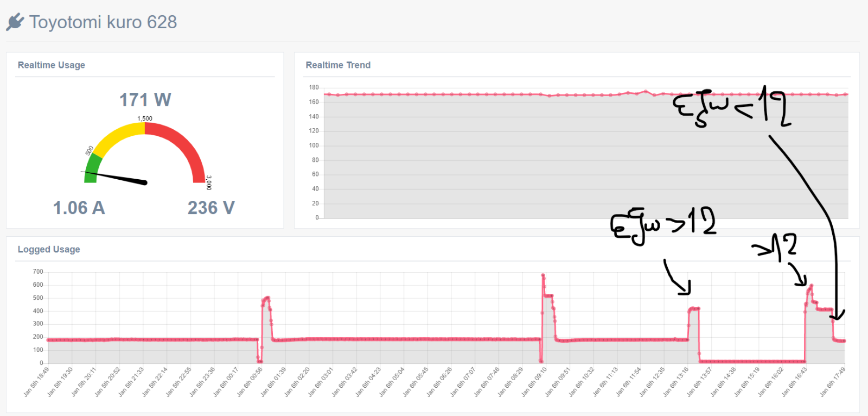The width and height of the screenshot is (868, 416).
Task: Click the first data point of Realtime Trend line
Action: [329, 94]
